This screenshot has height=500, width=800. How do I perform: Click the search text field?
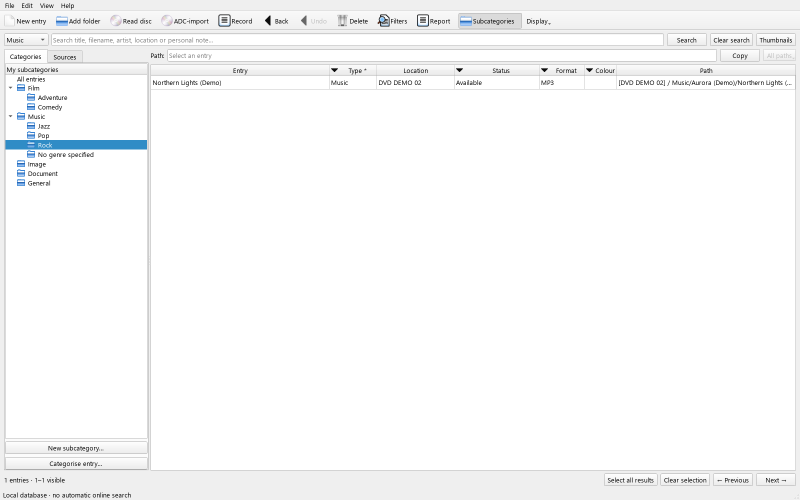[357, 40]
